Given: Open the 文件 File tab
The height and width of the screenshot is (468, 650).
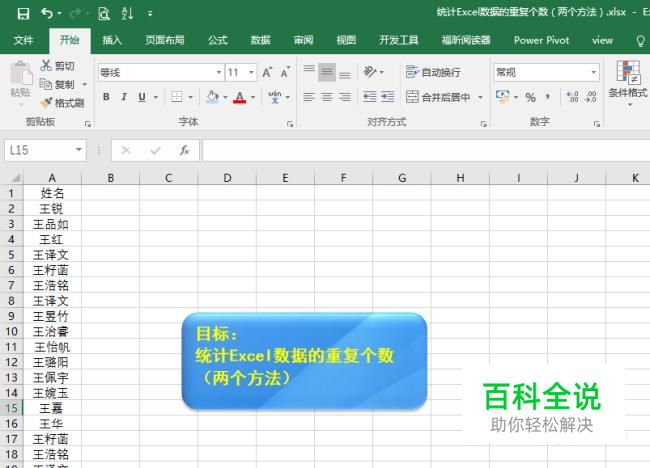Looking at the screenshot, I should point(23,40).
